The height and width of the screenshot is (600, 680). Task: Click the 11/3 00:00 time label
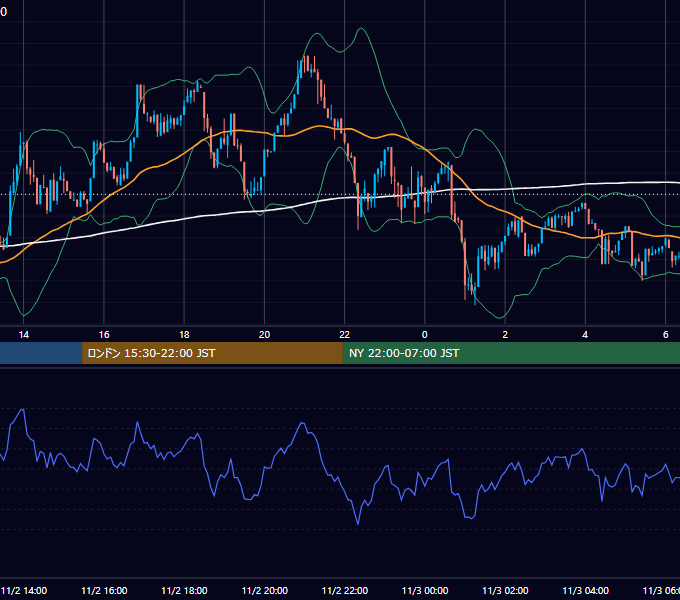point(425,590)
